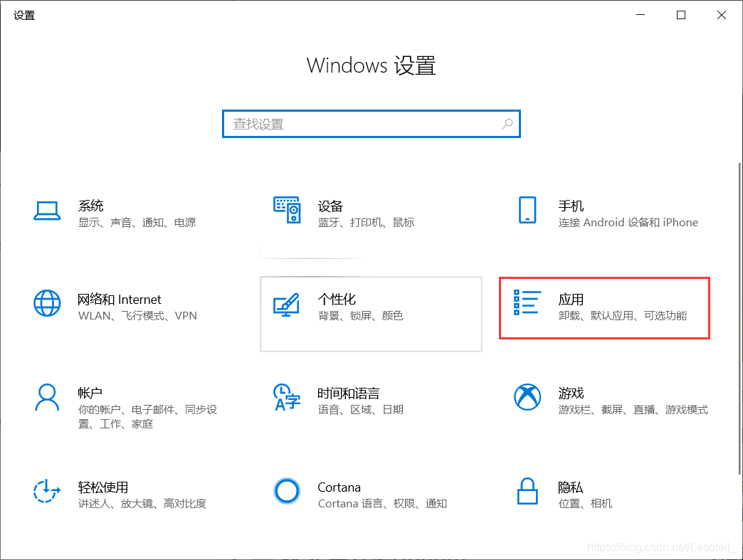
Task: Click the keyboard and speaker icon for 设备
Action: [x=287, y=210]
